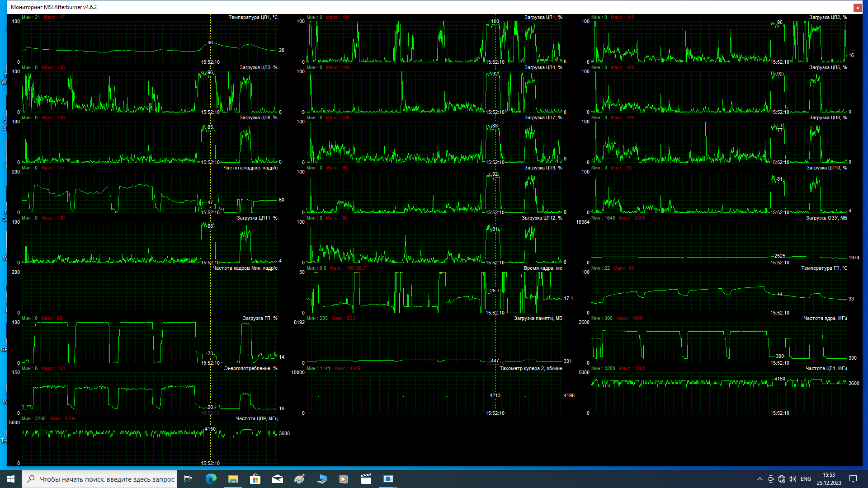868x488 pixels.
Task: Open the notification action center
Action: click(853, 479)
